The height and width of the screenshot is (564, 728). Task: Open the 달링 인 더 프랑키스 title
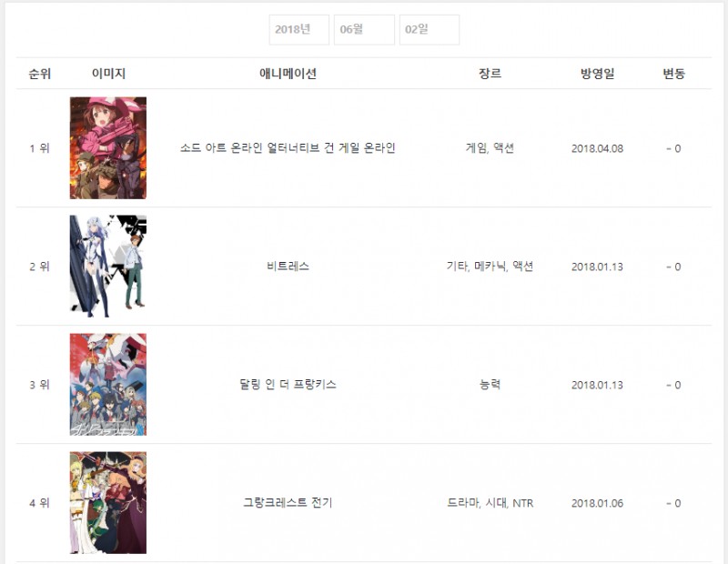[x=288, y=385]
